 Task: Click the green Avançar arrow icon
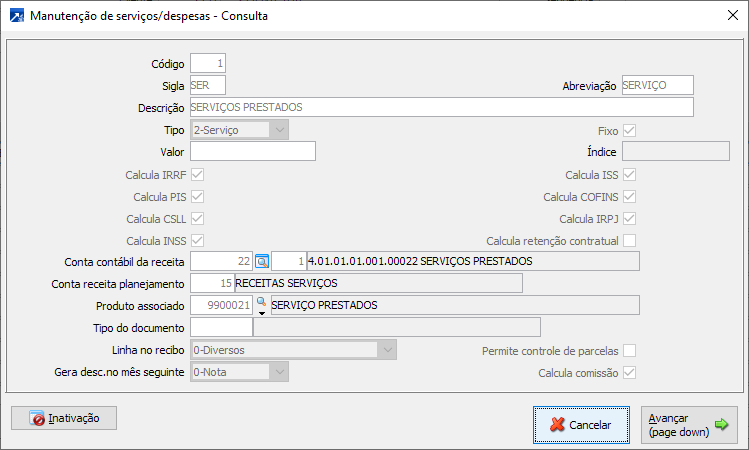tap(722, 425)
